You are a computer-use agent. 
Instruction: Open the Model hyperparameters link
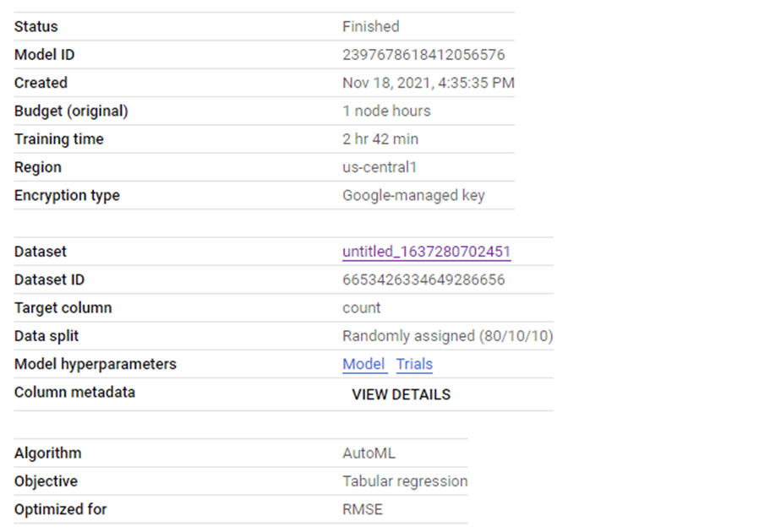click(364, 364)
